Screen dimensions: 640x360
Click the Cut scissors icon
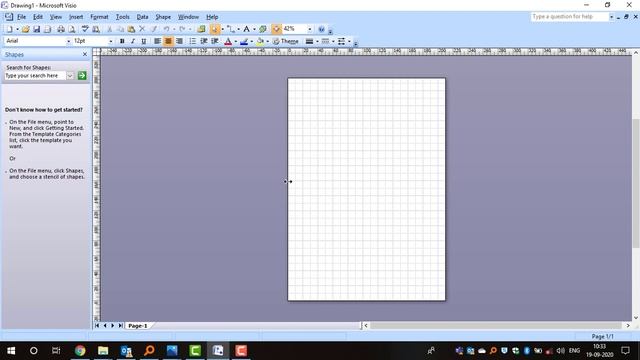click(109, 29)
